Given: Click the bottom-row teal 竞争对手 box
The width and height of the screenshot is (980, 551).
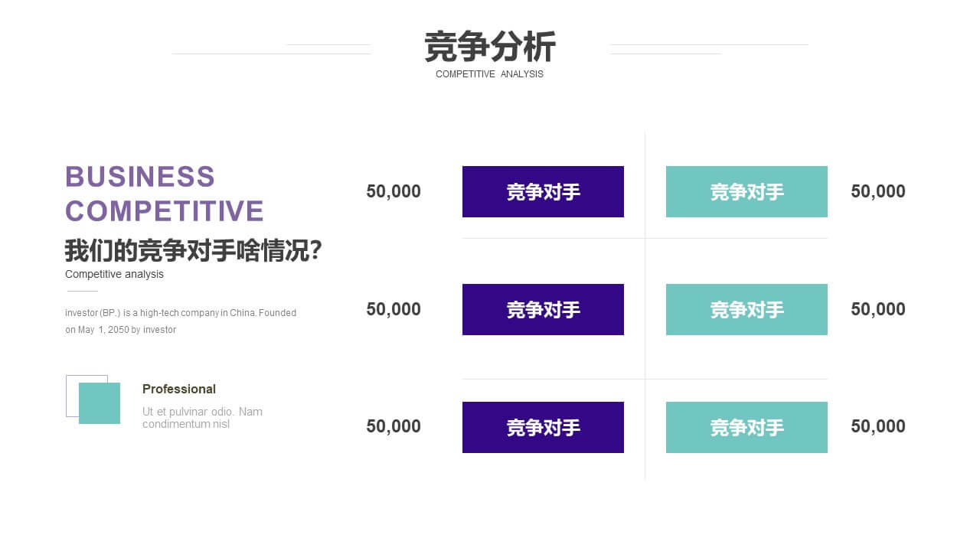Looking at the screenshot, I should pyautogui.click(x=746, y=427).
